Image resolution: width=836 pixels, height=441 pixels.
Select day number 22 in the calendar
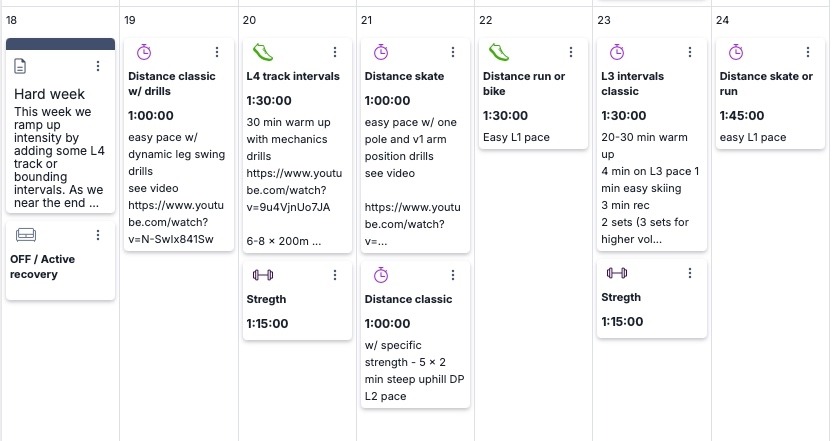point(485,20)
